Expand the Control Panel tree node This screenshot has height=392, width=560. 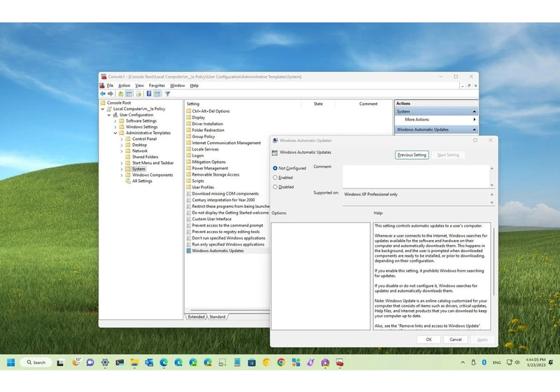121,139
